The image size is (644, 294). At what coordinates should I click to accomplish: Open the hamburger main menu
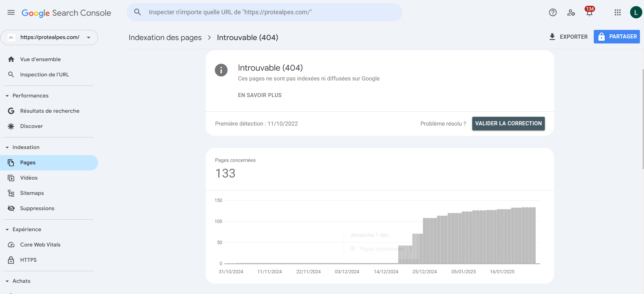click(11, 13)
